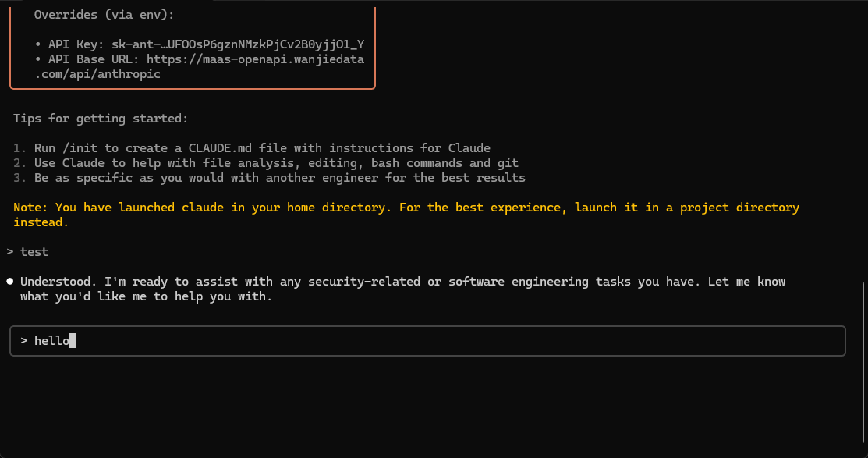Click the .com/api/anthropic URL continuation
The width and height of the screenshot is (868, 458).
click(97, 74)
